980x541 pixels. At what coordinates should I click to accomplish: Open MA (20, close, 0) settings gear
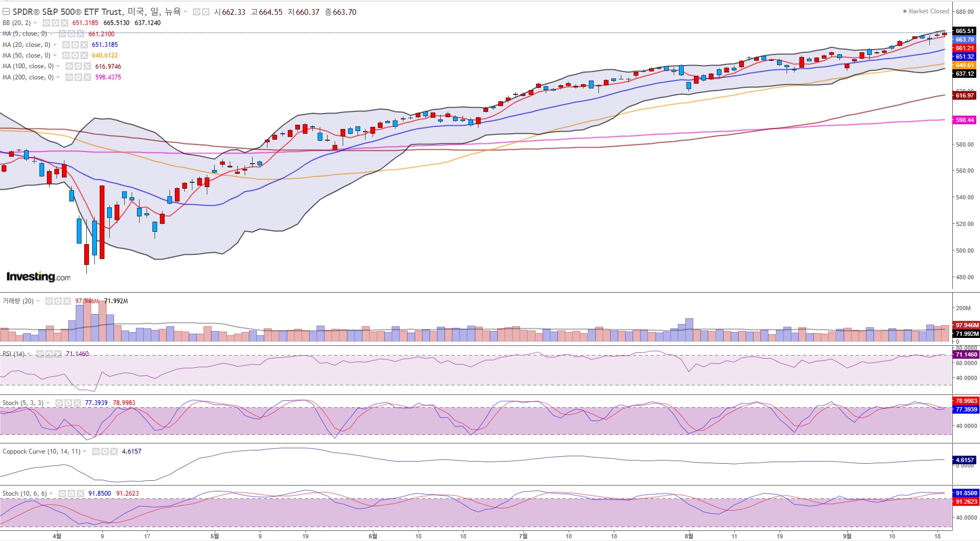click(75, 45)
